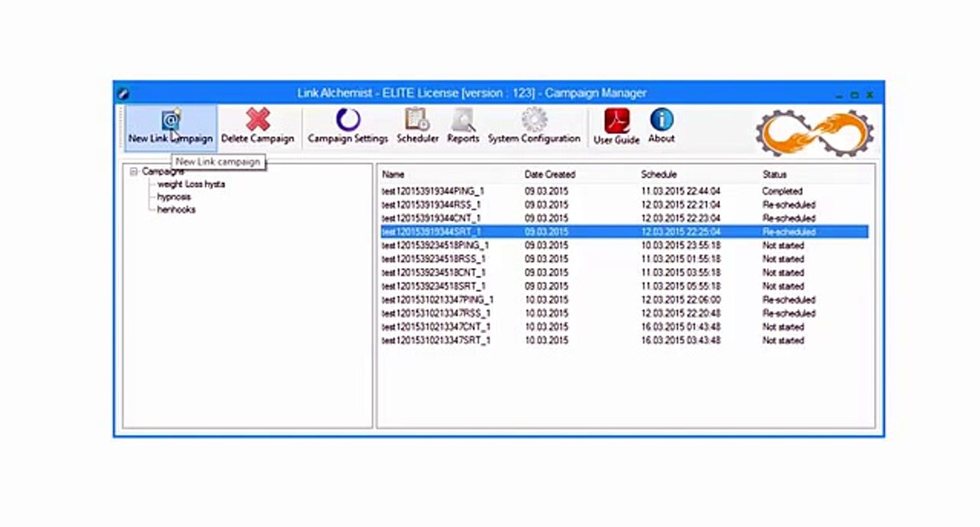The width and height of the screenshot is (980, 527).
Task: Open System Configuration gear icon
Action: [534, 119]
